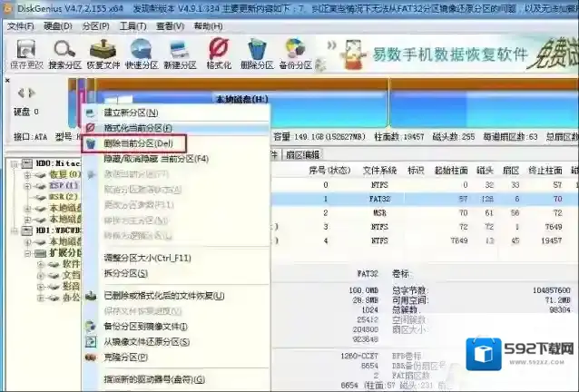Open the 文件(F) menu
The height and width of the screenshot is (392, 579).
(20, 26)
